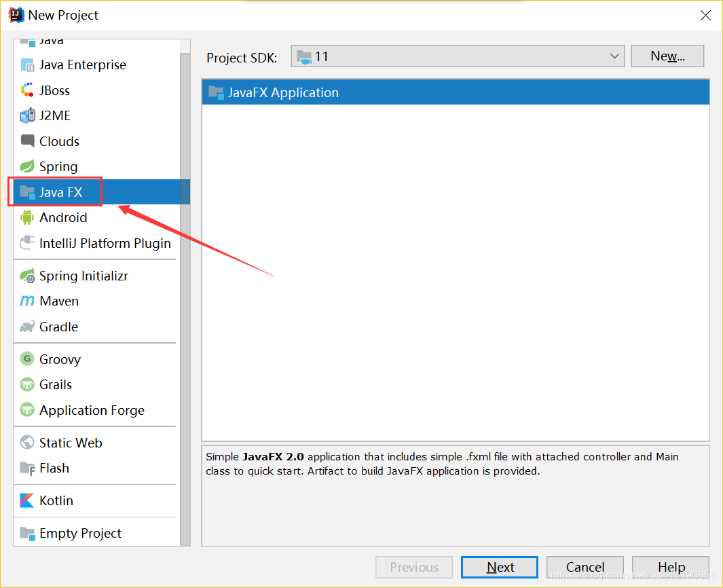The height and width of the screenshot is (588, 723).
Task: Click the Cancel button
Action: click(x=585, y=567)
